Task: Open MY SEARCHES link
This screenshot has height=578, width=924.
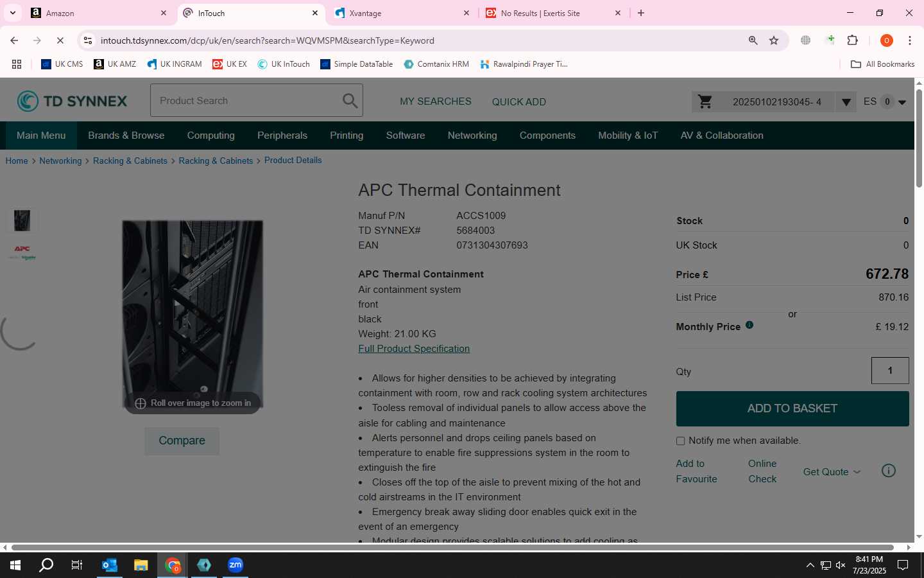Action: click(x=436, y=101)
